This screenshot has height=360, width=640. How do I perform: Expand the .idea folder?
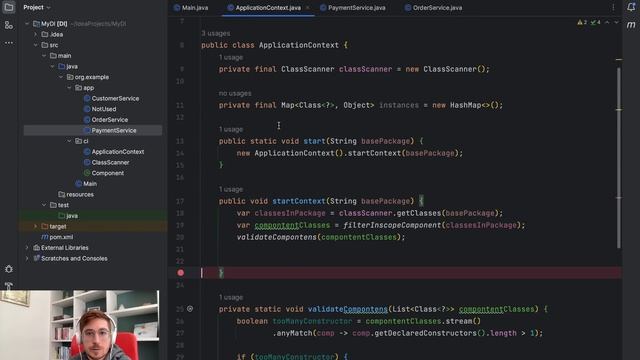[x=36, y=34]
